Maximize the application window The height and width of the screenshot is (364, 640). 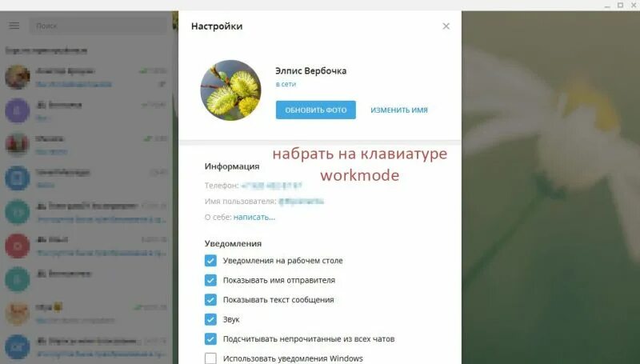(620, 6)
